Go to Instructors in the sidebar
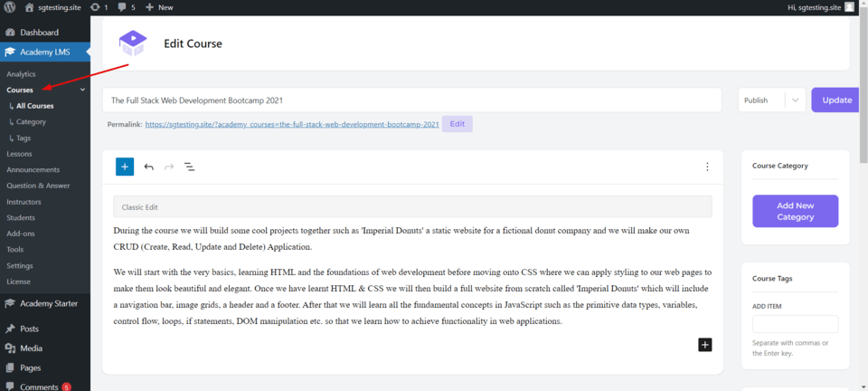 [x=24, y=201]
